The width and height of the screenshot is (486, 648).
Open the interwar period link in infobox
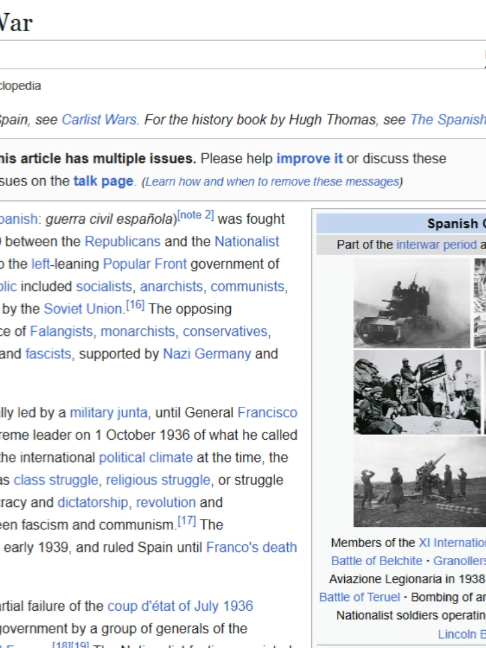click(436, 245)
